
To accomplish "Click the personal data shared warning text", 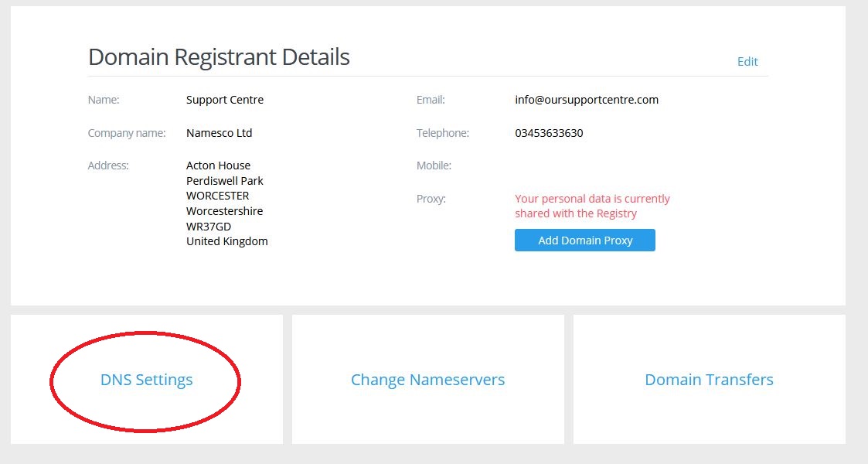I will point(592,206).
